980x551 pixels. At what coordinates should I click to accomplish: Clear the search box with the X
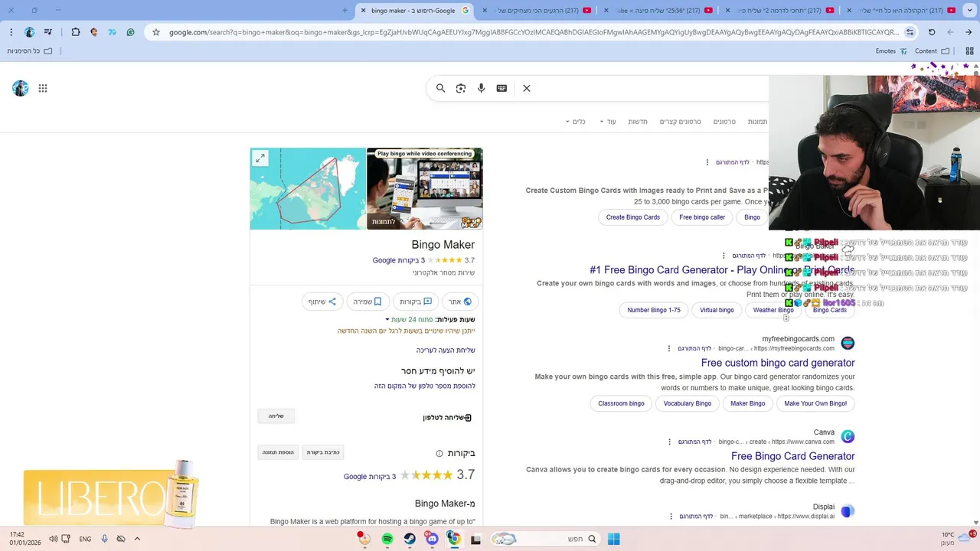(x=527, y=88)
